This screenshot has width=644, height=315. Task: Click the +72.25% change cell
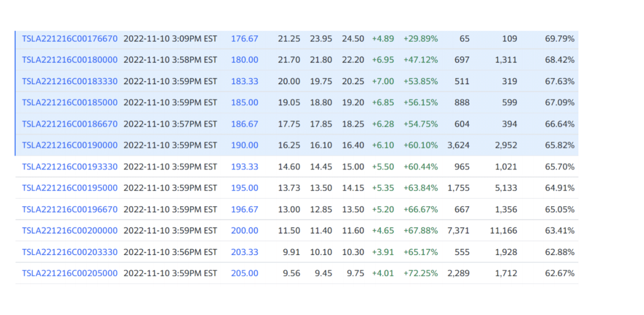click(421, 273)
